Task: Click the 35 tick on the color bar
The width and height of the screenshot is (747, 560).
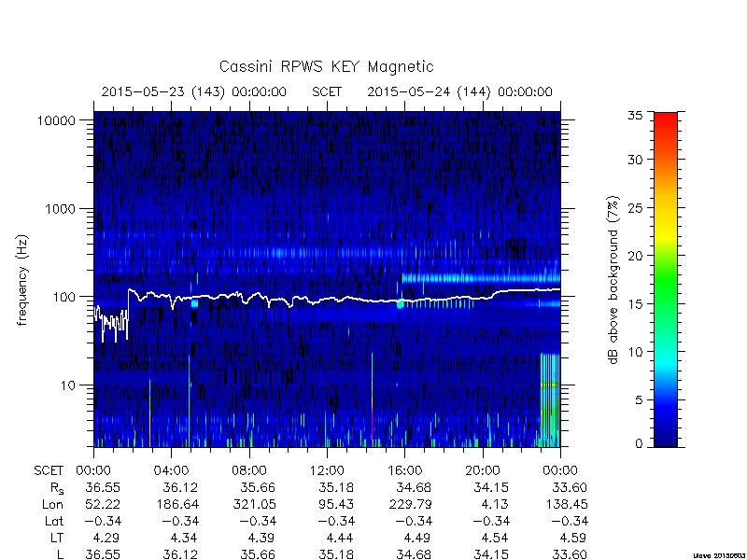Action: (636, 115)
